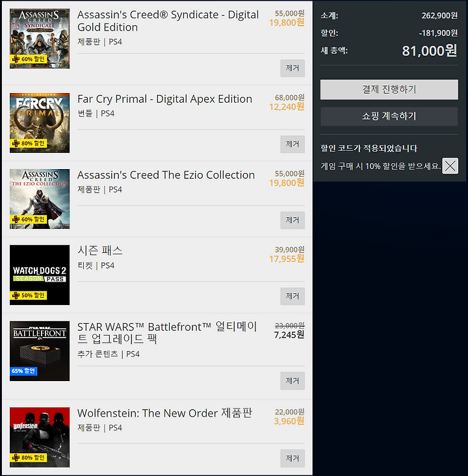Open Wolfenstein The New Order cover image

click(x=40, y=437)
